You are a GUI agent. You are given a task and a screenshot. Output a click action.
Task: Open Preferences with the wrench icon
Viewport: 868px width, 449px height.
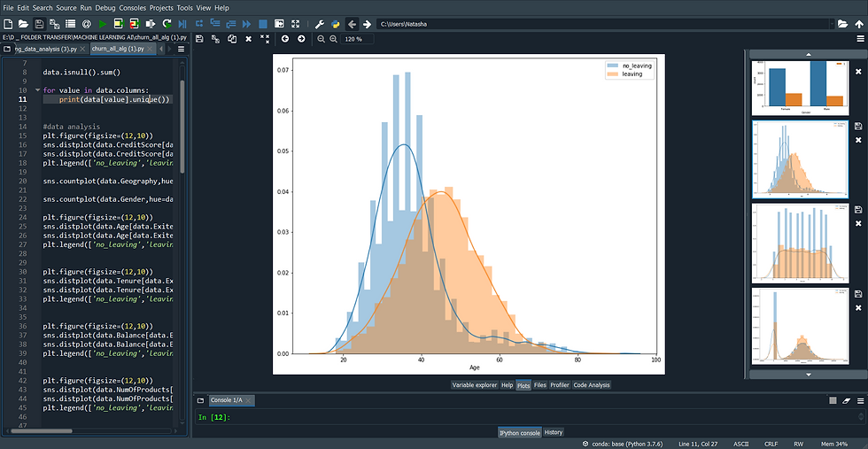click(x=320, y=24)
